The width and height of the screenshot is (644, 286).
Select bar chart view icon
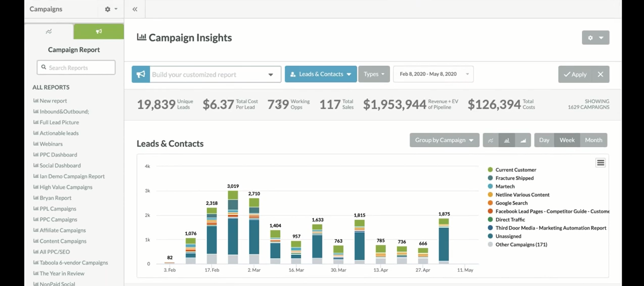tap(507, 140)
